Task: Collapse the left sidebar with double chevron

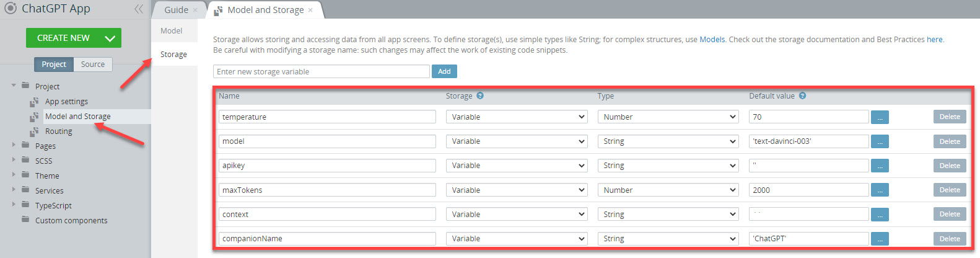Action: pyautogui.click(x=138, y=9)
